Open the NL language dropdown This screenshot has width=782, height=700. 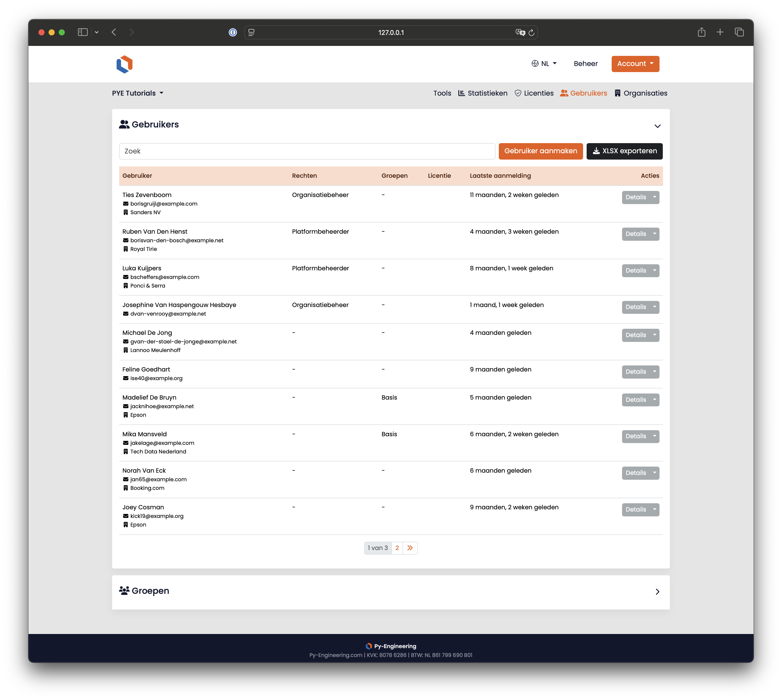click(x=544, y=64)
